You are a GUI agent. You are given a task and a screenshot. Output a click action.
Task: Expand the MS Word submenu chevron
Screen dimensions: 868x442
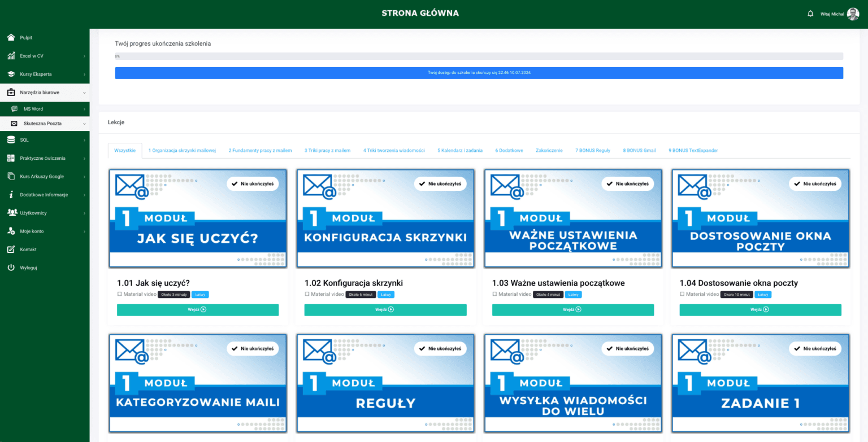pyautogui.click(x=84, y=109)
